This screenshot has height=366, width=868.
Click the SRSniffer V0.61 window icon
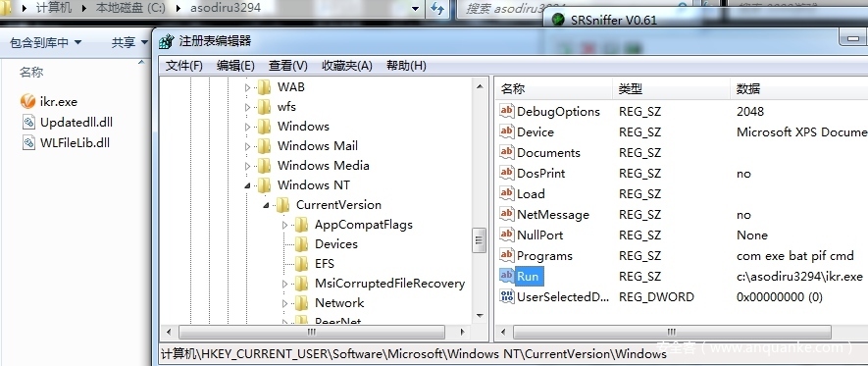(x=559, y=21)
